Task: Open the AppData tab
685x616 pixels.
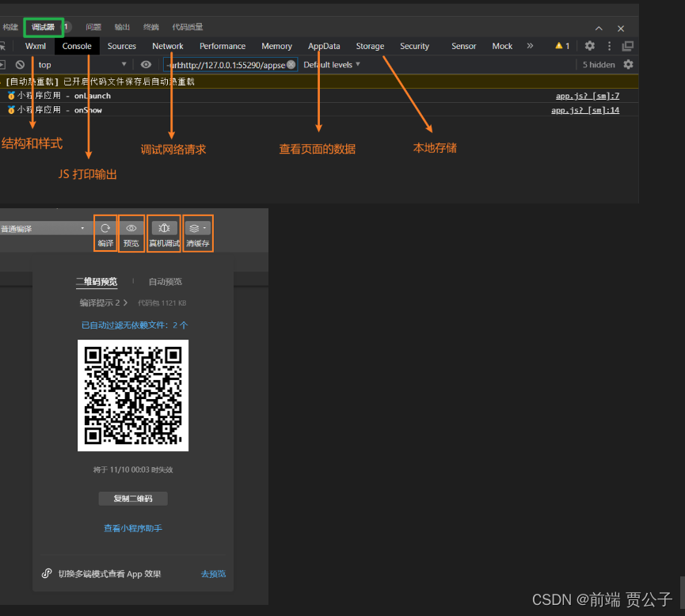Action: (324, 46)
